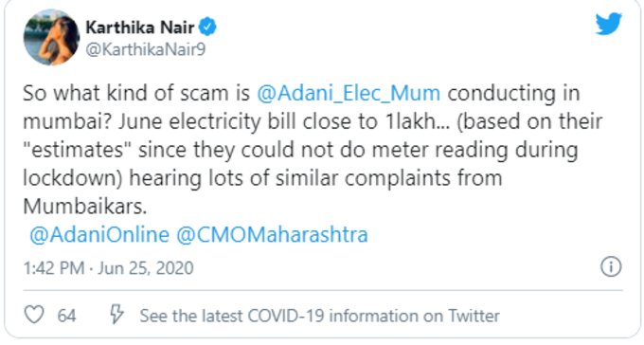Click the "estimates" meter reading text line
644x345 pixels.
click(x=300, y=150)
